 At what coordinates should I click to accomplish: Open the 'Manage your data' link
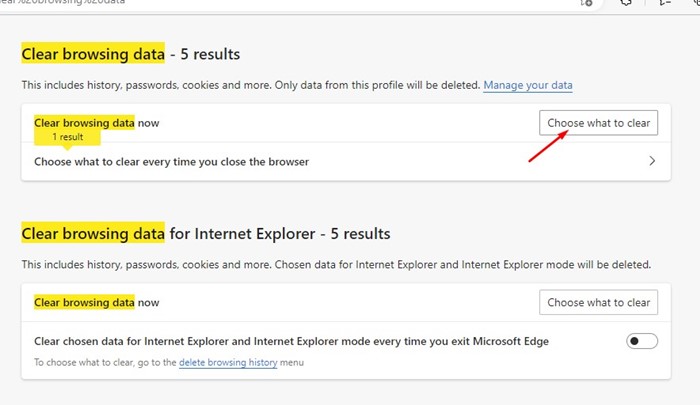point(528,86)
